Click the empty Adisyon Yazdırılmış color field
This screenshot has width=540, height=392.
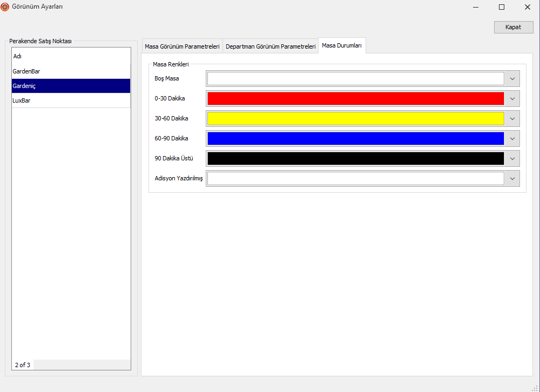(355, 179)
